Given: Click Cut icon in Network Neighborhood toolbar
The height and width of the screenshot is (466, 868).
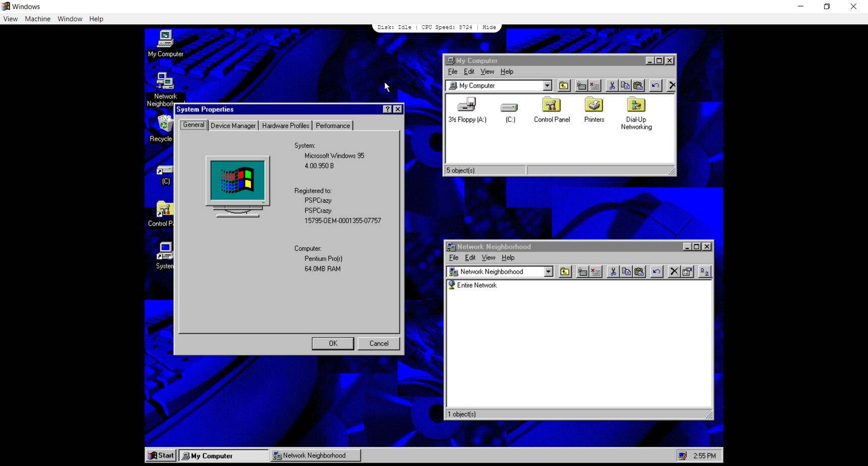Looking at the screenshot, I should pyautogui.click(x=613, y=272).
